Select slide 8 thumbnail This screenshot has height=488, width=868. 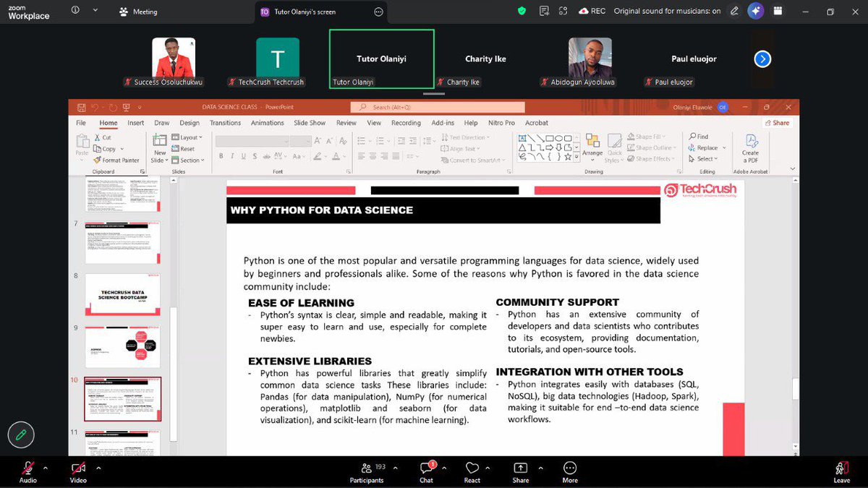pyautogui.click(x=122, y=294)
